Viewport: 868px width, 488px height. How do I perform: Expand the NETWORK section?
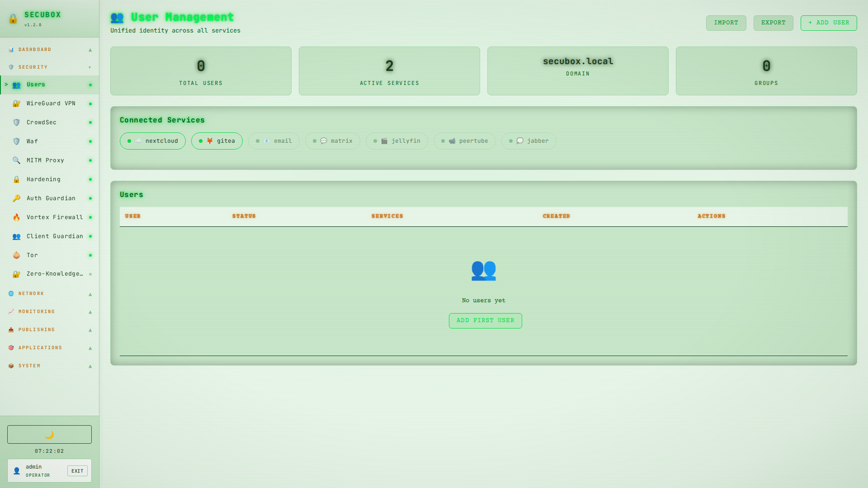click(49, 293)
